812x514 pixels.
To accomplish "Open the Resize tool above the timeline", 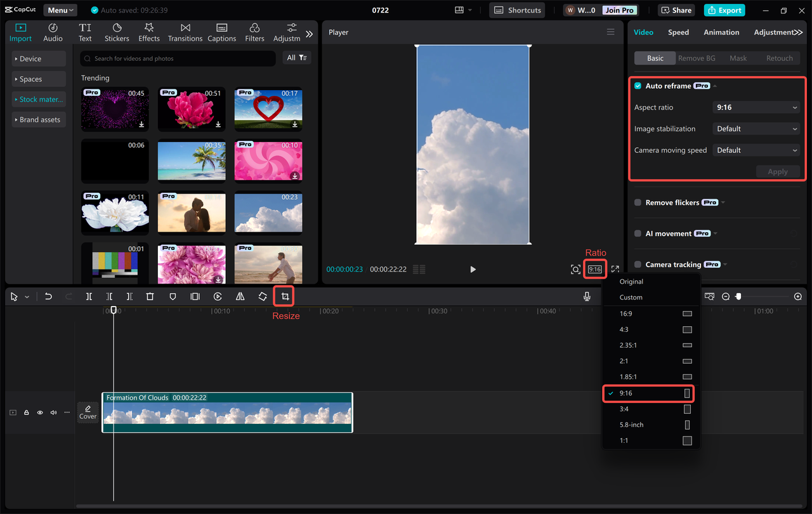I will [x=284, y=296].
